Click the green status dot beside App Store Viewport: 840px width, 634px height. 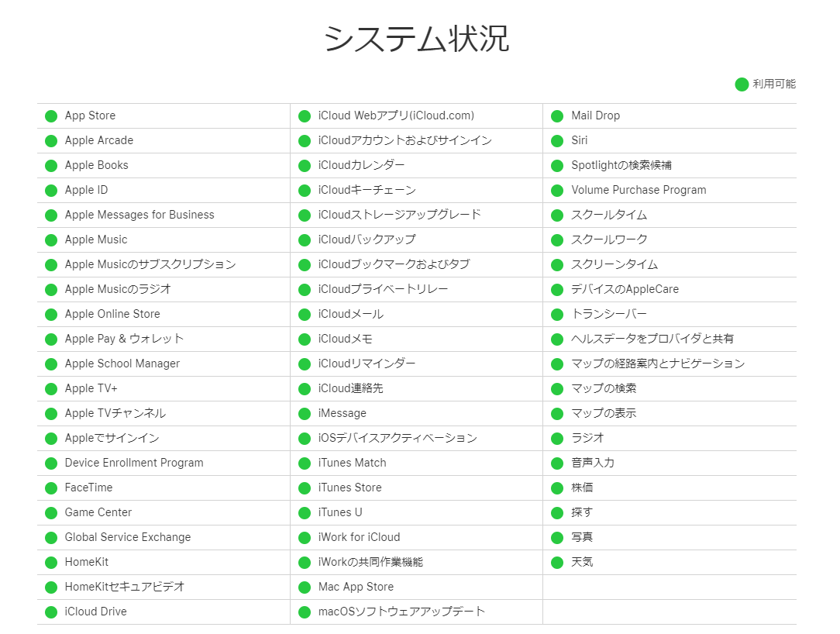coord(51,116)
